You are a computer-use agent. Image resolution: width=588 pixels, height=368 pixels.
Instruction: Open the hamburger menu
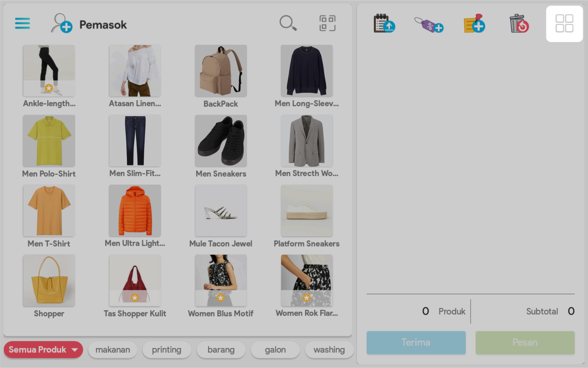pos(22,23)
